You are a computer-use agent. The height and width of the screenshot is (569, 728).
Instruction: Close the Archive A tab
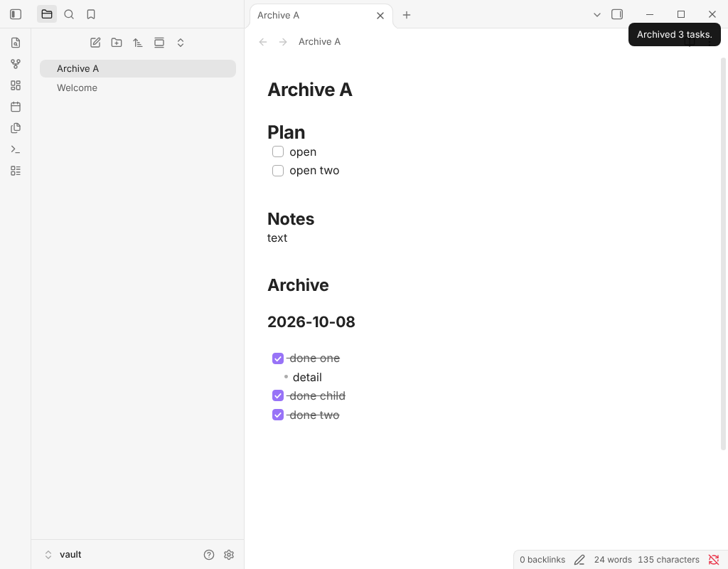click(380, 16)
